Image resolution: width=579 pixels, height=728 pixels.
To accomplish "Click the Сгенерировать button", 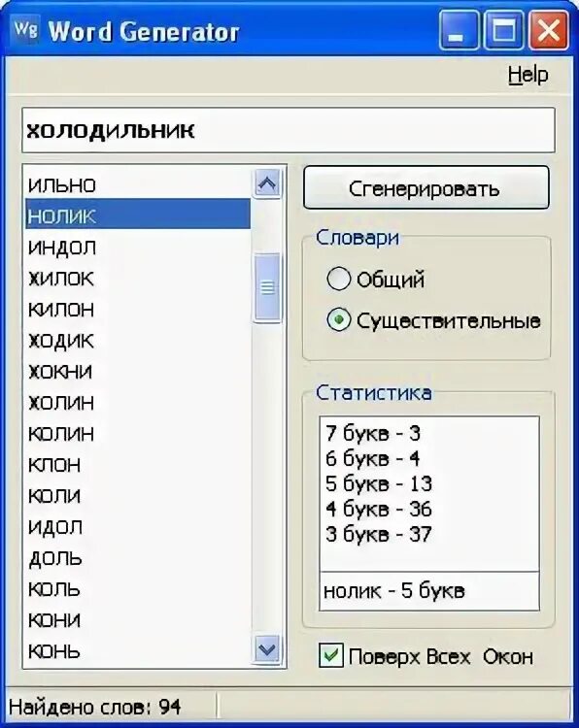I will click(x=426, y=188).
